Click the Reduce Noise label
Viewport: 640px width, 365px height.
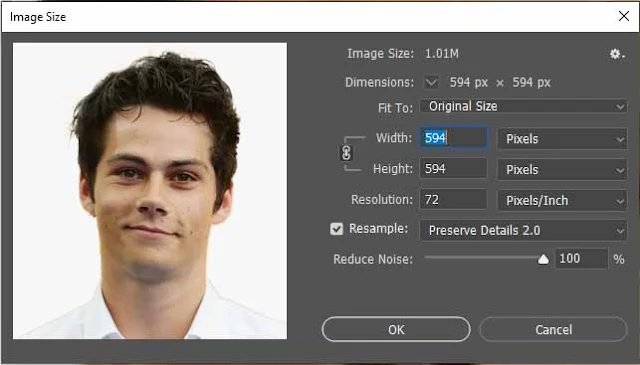pyautogui.click(x=373, y=259)
